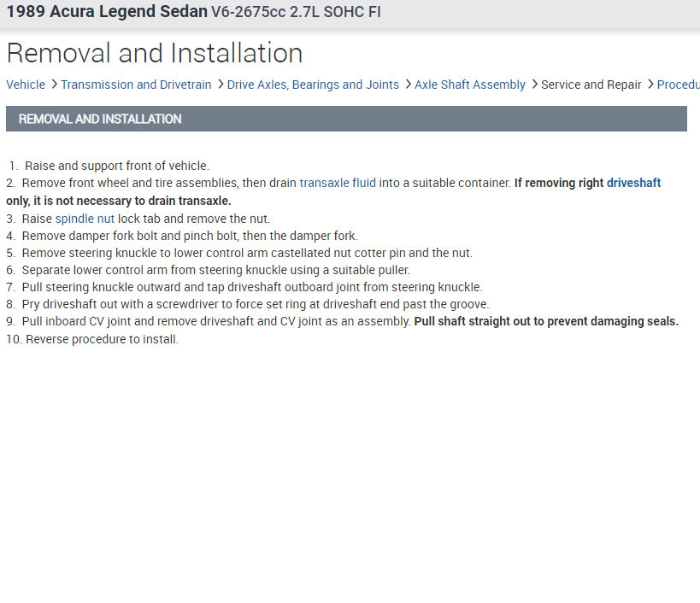Image resolution: width=700 pixels, height=603 pixels.
Task: Click the 1989 Acura Legend Sedan title
Action: [x=107, y=12]
